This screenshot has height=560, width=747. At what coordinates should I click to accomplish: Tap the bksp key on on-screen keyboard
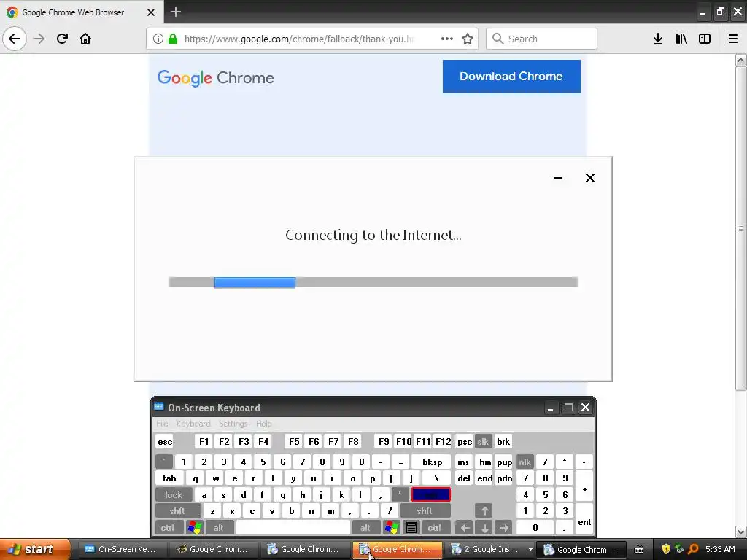pos(432,462)
